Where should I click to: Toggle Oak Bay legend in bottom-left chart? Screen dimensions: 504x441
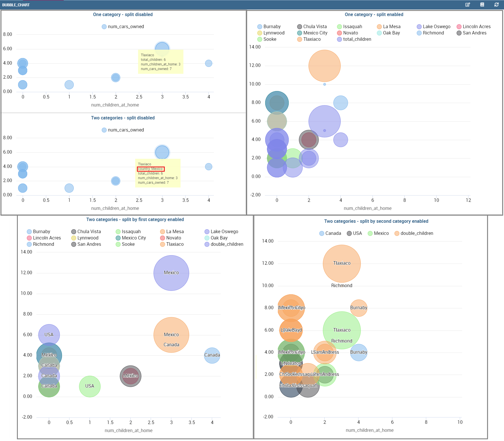pos(216,238)
